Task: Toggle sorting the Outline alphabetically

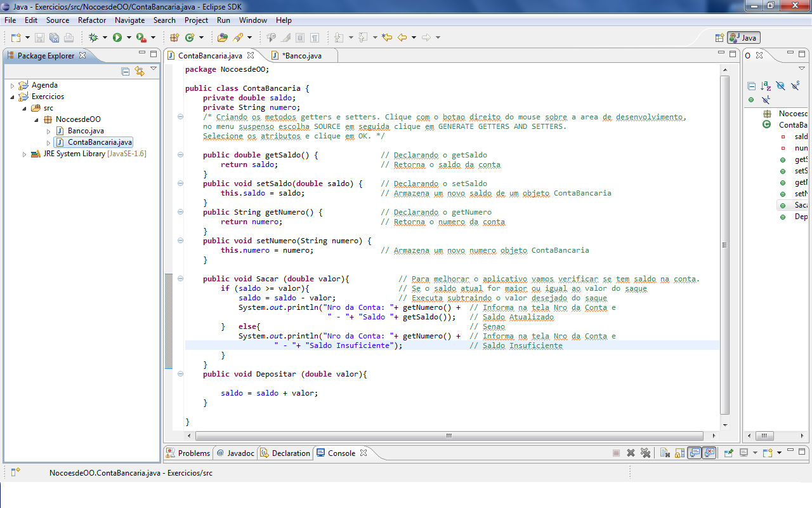Action: tap(766, 86)
